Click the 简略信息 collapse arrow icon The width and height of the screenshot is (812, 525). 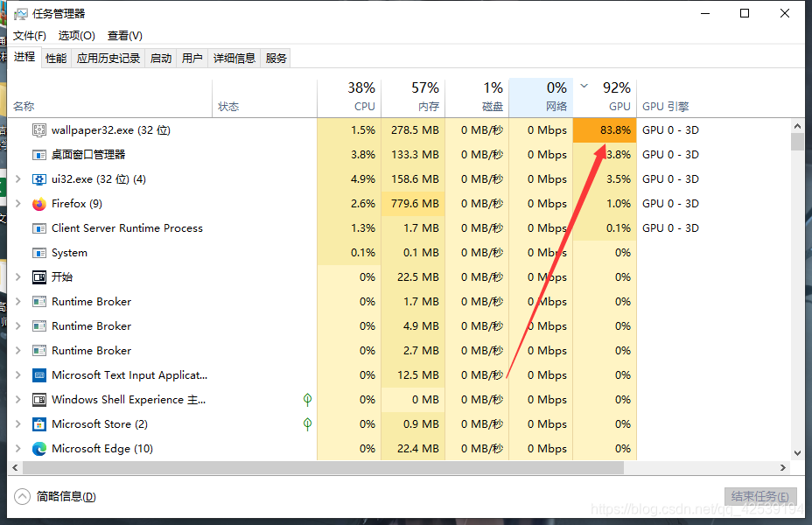[x=22, y=496]
